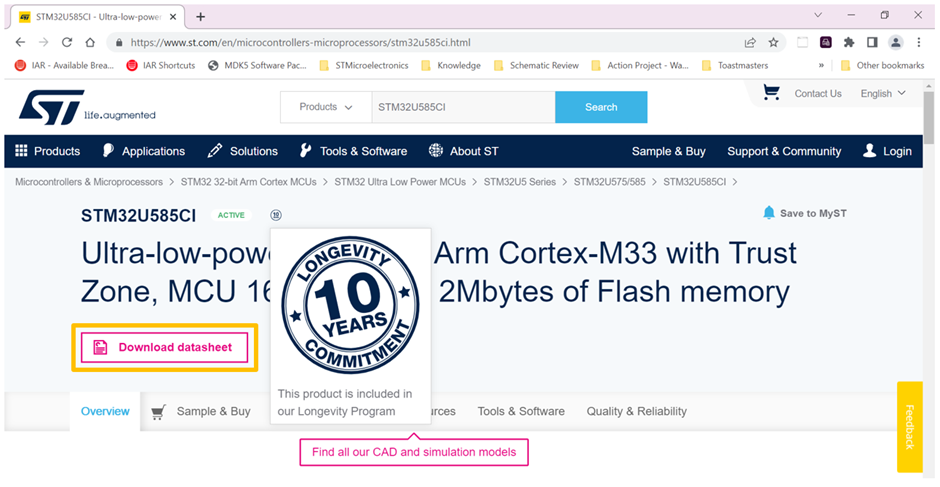The image size is (940, 487).
Task: Click the search field containing STM32U585CI
Action: [463, 107]
